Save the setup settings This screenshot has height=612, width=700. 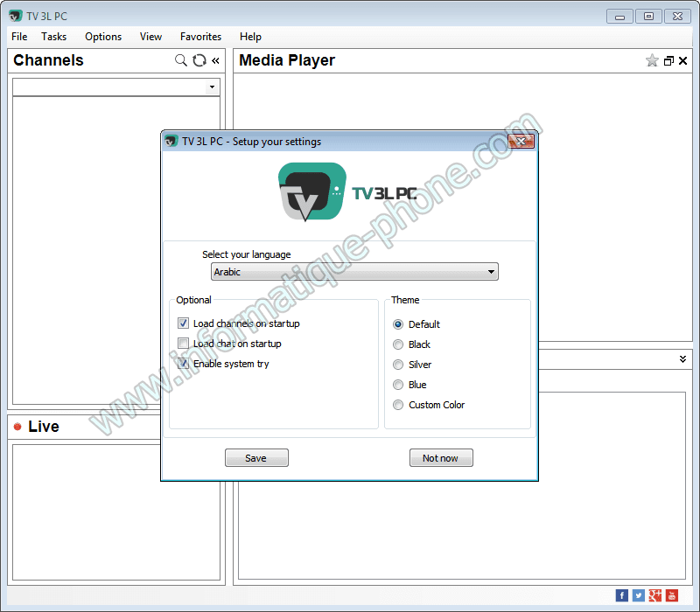tap(256, 457)
